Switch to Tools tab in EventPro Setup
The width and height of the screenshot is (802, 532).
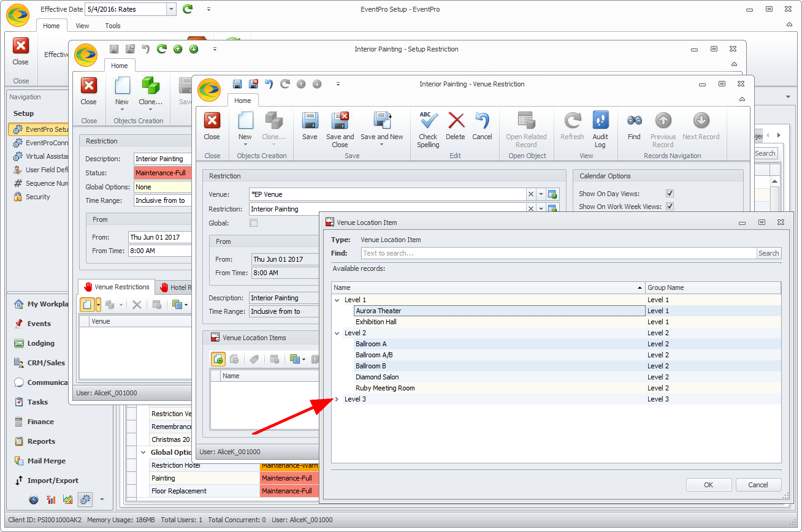(113, 26)
